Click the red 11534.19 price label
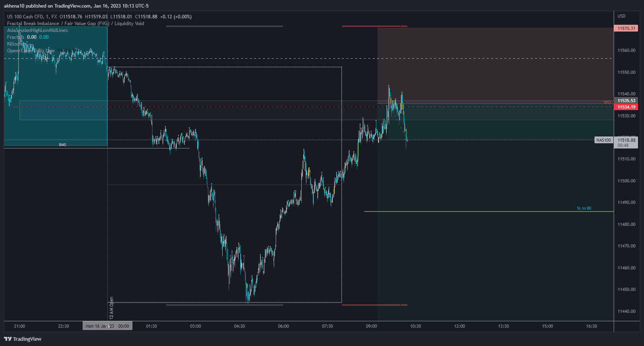 [x=626, y=107]
